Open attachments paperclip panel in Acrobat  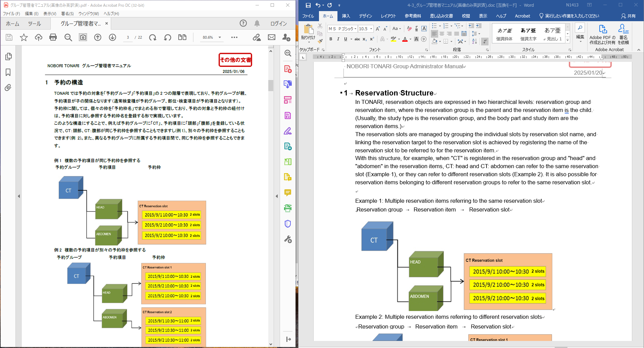(x=8, y=88)
